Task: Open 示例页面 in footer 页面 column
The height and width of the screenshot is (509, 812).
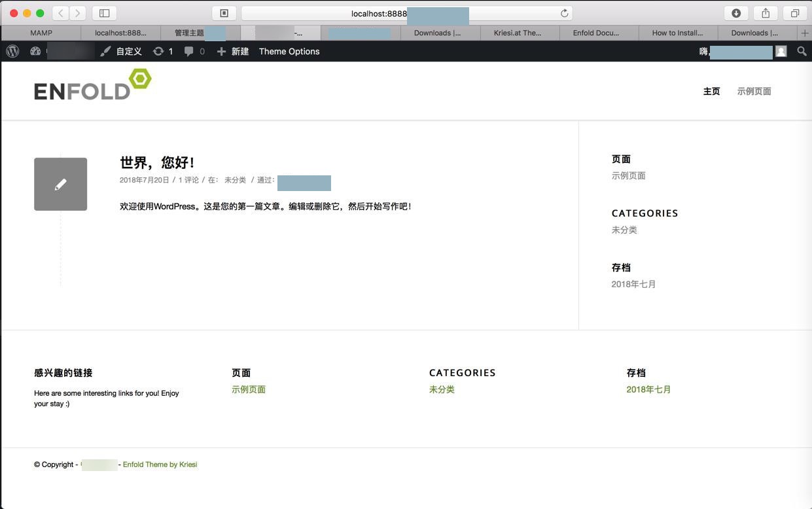Action: 248,389
